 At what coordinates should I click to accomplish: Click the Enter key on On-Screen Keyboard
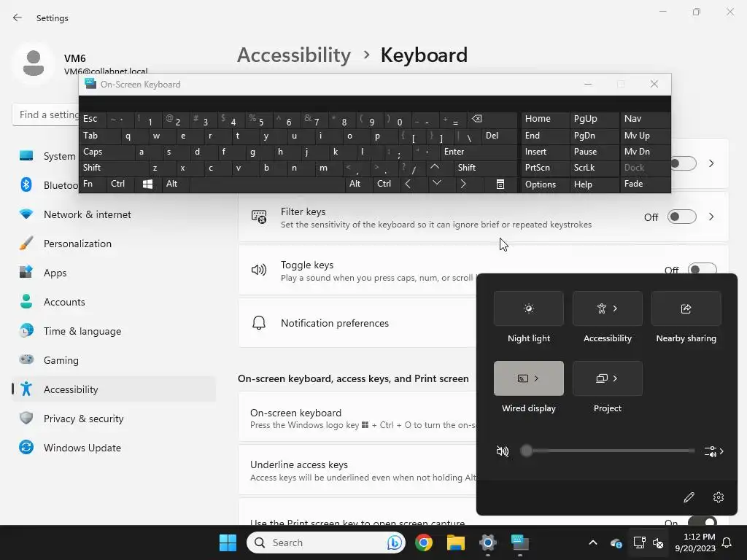(478, 152)
